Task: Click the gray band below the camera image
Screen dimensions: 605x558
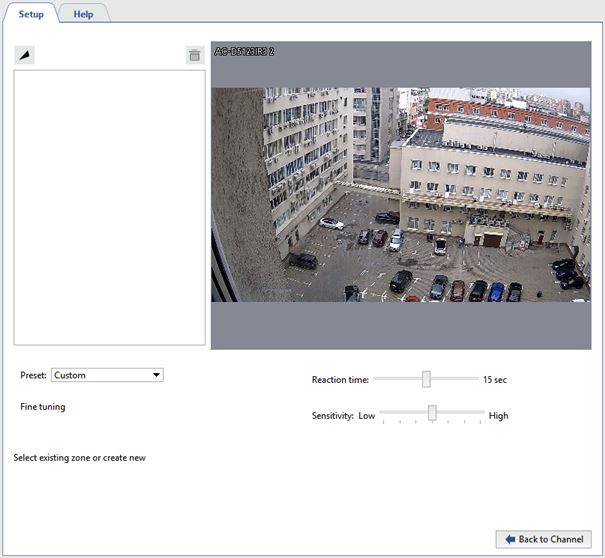Action: [400, 325]
